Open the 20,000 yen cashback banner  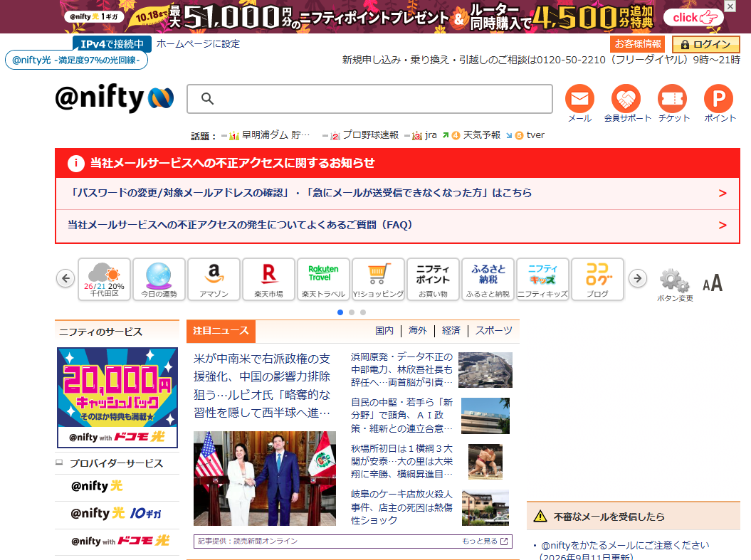click(x=117, y=397)
